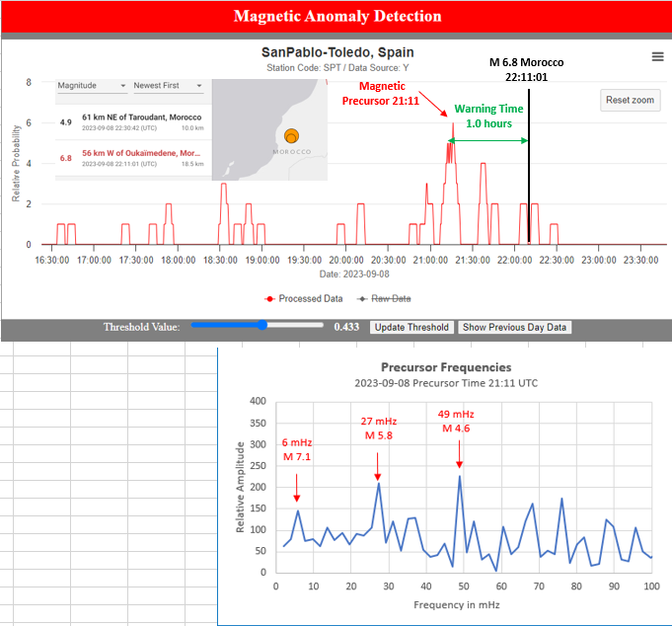Click the Update Threshold button
The height and width of the screenshot is (626, 672).
point(411,327)
